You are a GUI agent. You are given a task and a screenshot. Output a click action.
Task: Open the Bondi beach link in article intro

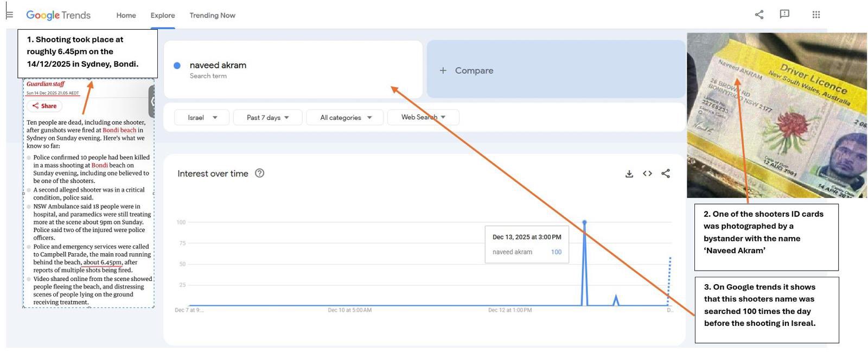[x=119, y=130]
